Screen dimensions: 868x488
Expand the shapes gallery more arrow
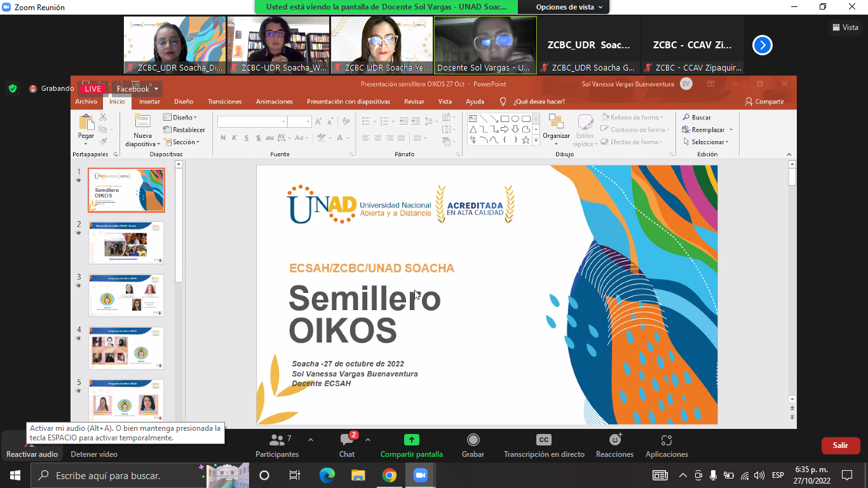pos(536,140)
